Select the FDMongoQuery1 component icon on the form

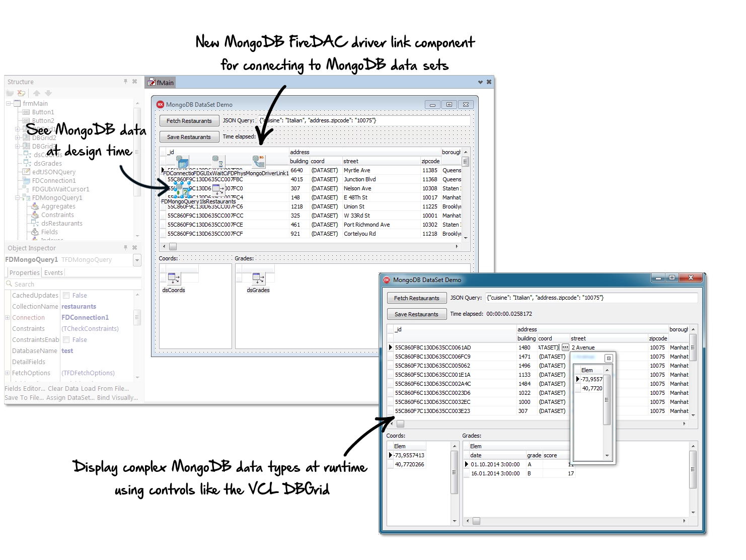[x=182, y=190]
